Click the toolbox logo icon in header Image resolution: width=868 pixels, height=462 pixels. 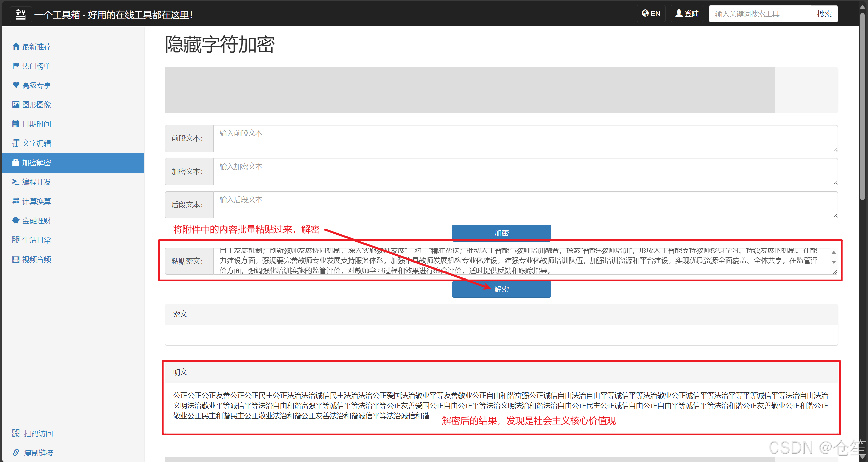click(21, 14)
